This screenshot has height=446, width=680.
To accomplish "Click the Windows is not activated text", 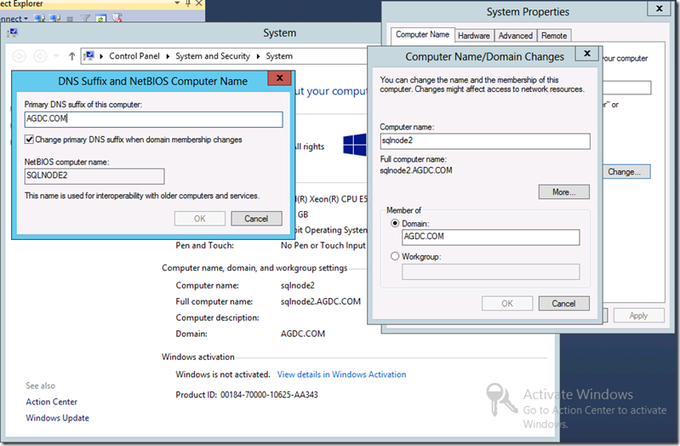I will (223, 374).
